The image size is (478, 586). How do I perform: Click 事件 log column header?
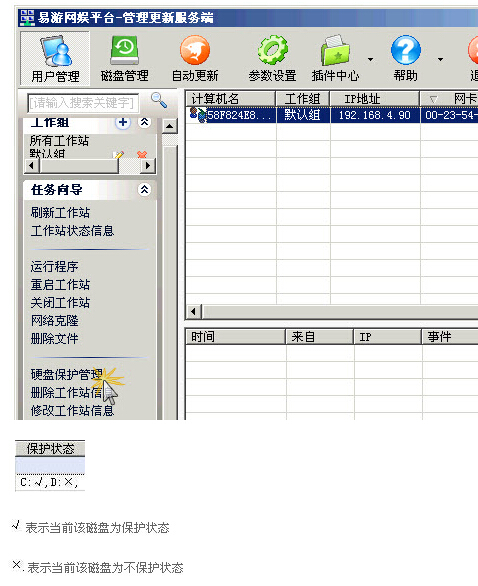tap(450, 337)
